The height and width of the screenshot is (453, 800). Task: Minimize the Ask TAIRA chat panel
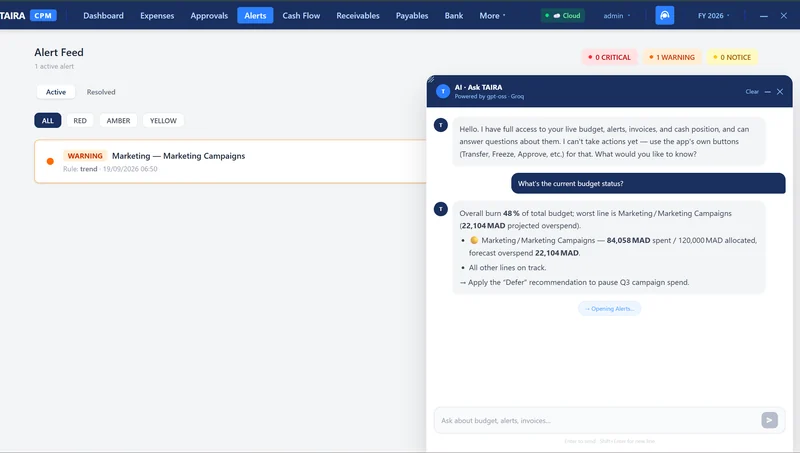click(767, 92)
